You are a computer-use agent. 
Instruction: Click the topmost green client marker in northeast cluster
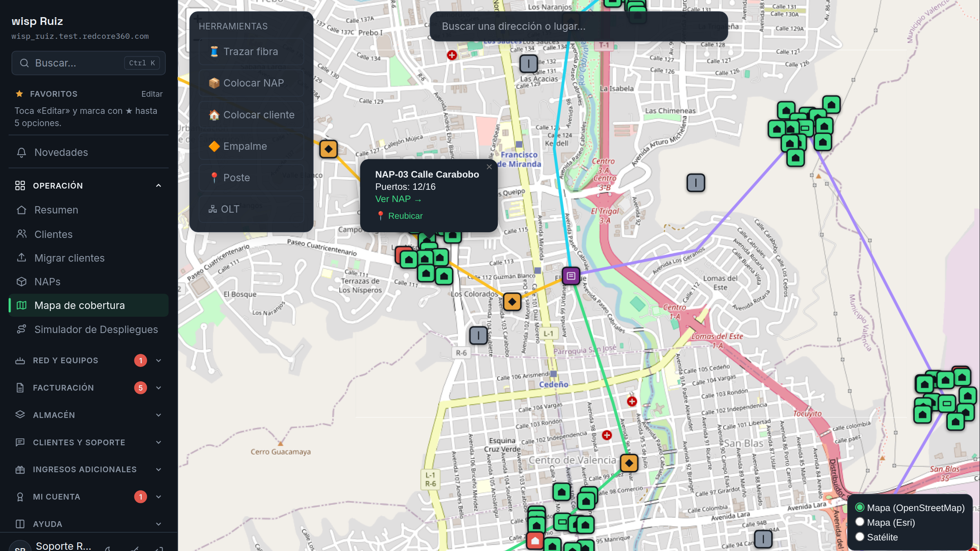(x=831, y=105)
